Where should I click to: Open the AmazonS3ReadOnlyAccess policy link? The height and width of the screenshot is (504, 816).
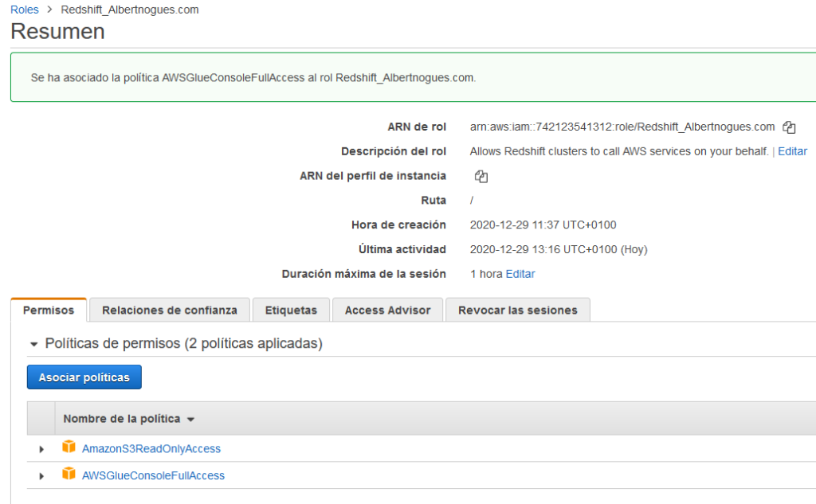pyautogui.click(x=151, y=449)
